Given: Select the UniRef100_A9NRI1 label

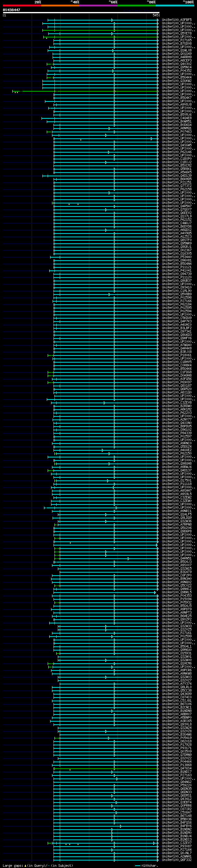Looking at the screenshot, I should point(177,511).
